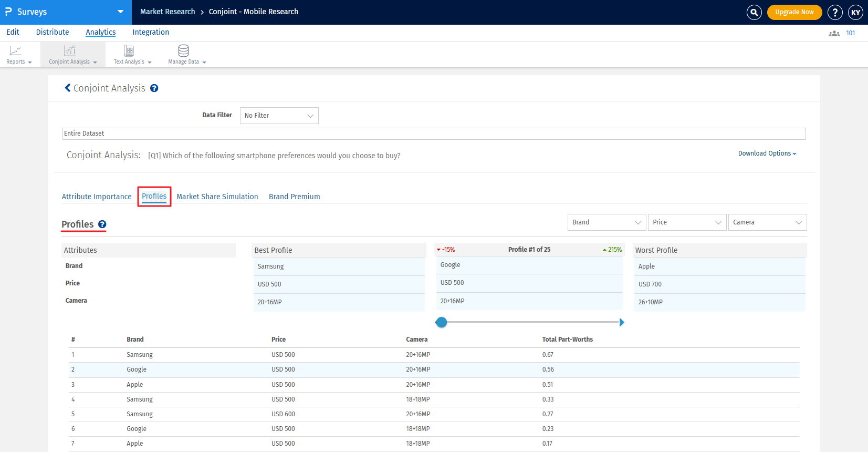
Task: Expand the Reports menu arrow
Action: click(30, 63)
